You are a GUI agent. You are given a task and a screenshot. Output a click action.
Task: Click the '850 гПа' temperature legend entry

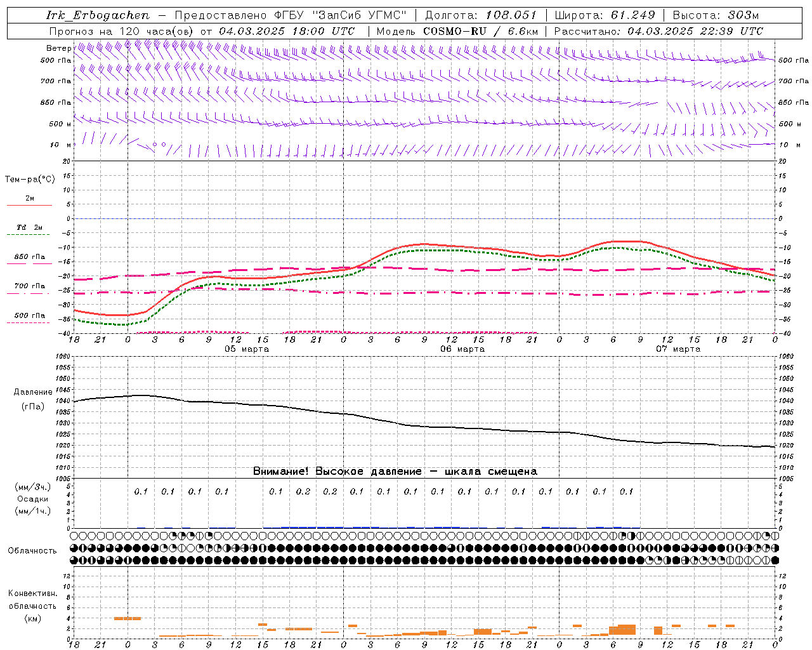pyautogui.click(x=30, y=257)
